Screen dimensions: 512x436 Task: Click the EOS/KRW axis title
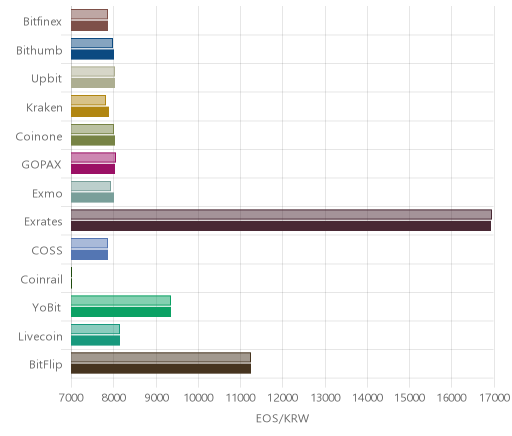282,418
